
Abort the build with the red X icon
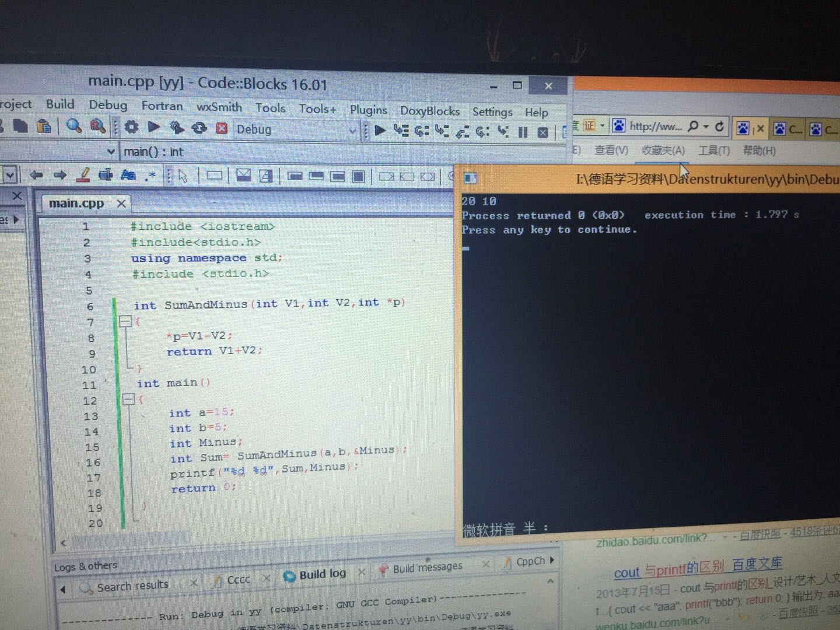click(x=222, y=128)
